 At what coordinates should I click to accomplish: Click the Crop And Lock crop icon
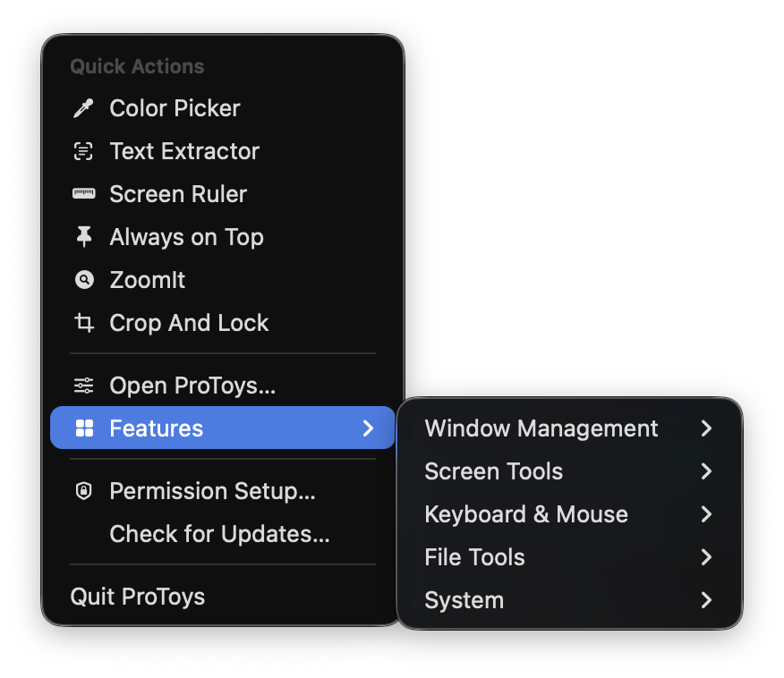[x=84, y=322]
